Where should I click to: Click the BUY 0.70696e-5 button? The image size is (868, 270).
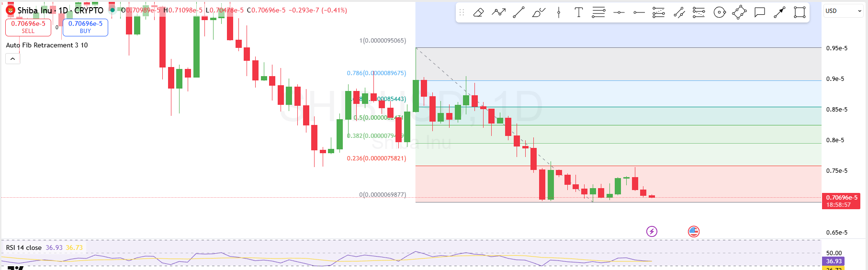click(x=85, y=27)
